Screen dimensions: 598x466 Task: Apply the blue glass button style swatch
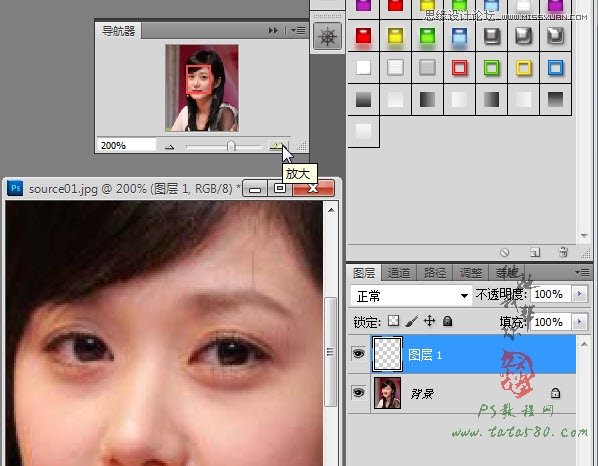pyautogui.click(x=460, y=36)
